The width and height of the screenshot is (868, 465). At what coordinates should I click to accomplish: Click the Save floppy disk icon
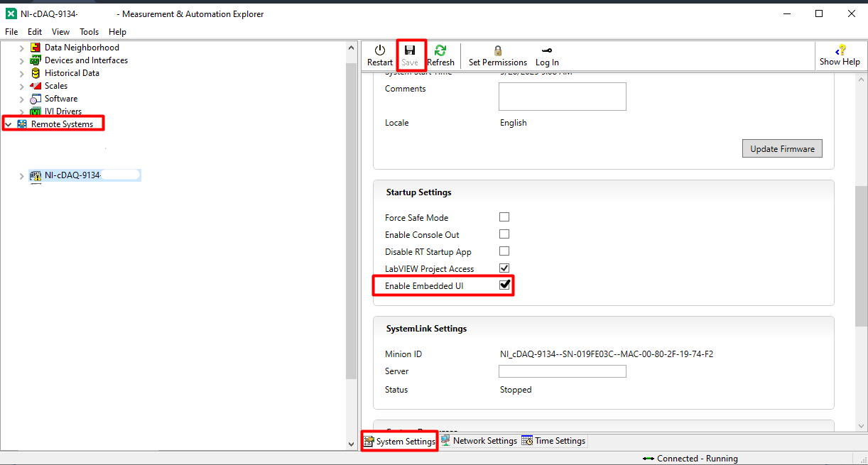(x=410, y=50)
